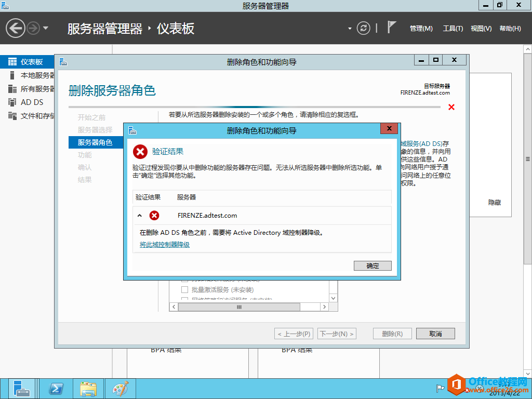Click the 上一步(P) button

(x=294, y=334)
